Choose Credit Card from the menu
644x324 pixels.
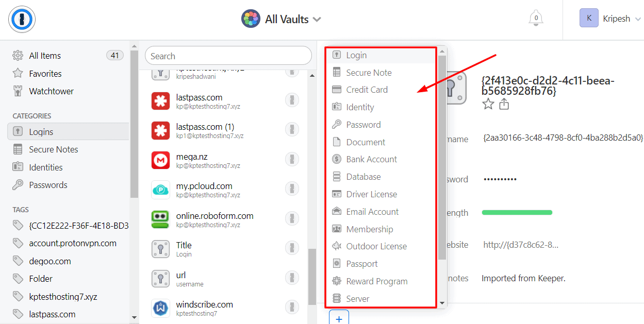click(x=382, y=90)
